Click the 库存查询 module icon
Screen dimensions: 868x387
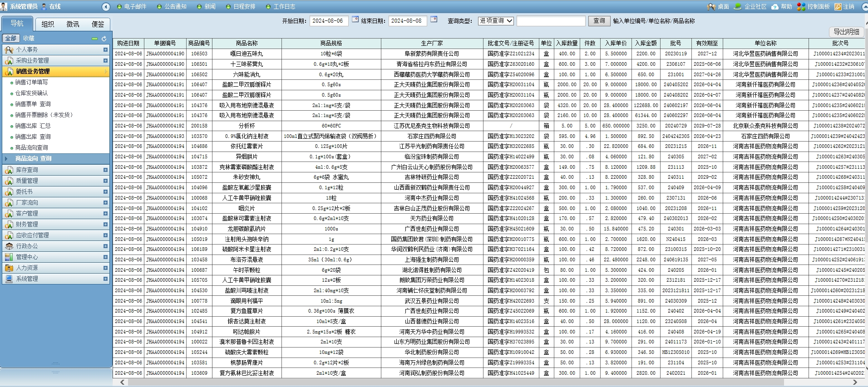(x=9, y=170)
